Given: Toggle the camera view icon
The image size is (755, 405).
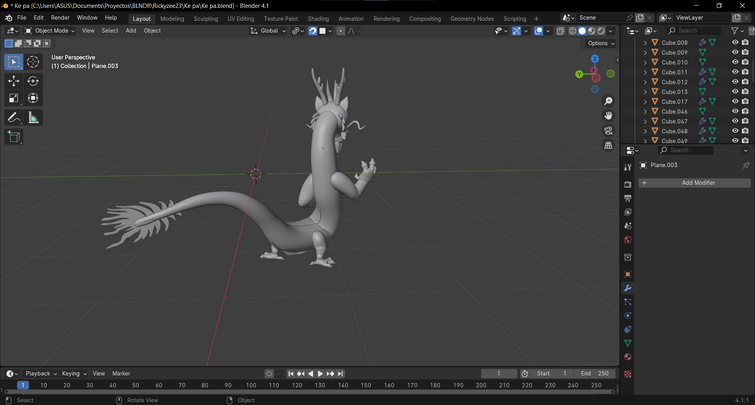Looking at the screenshot, I should click(x=608, y=131).
